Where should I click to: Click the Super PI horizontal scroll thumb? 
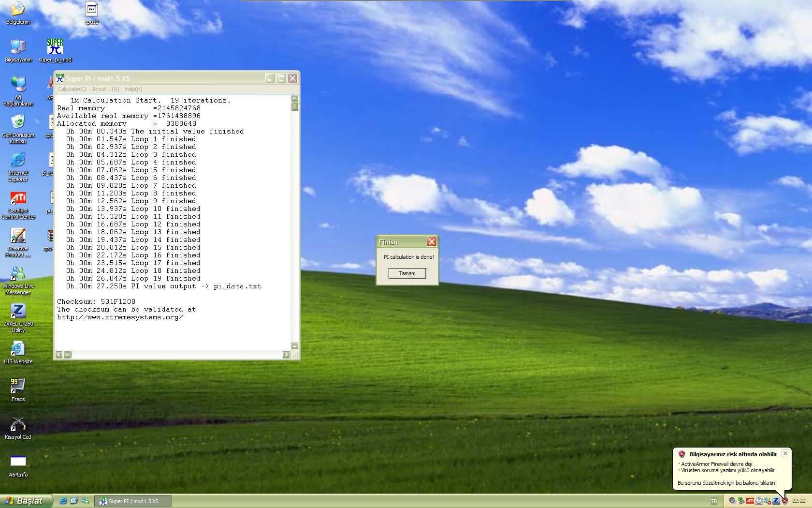click(67, 355)
